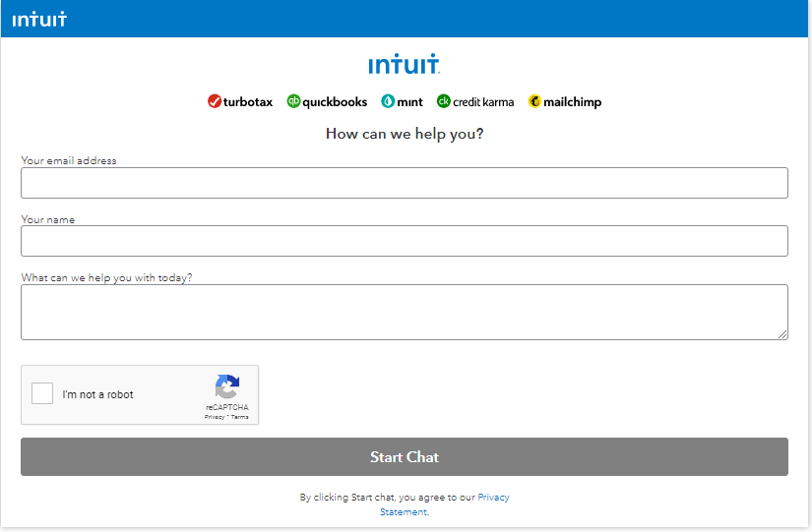Click the Mint logo
The height and width of the screenshot is (532, 812).
click(402, 101)
